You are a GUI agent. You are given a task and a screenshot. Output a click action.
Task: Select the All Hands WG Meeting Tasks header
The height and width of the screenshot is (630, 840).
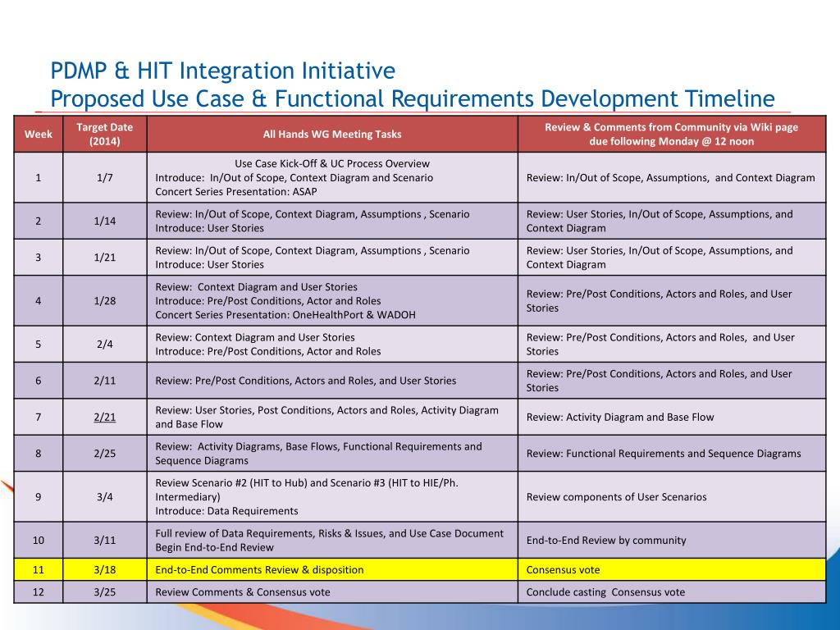[333, 134]
